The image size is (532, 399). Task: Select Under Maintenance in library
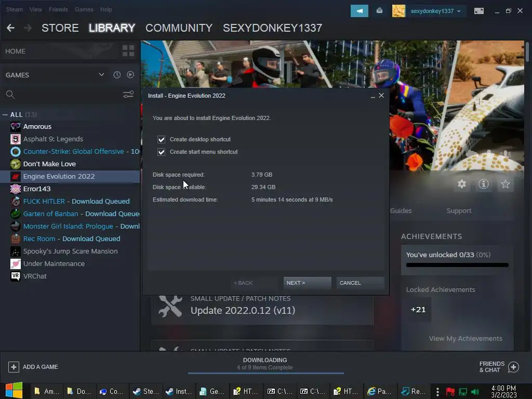pyautogui.click(x=71, y=263)
